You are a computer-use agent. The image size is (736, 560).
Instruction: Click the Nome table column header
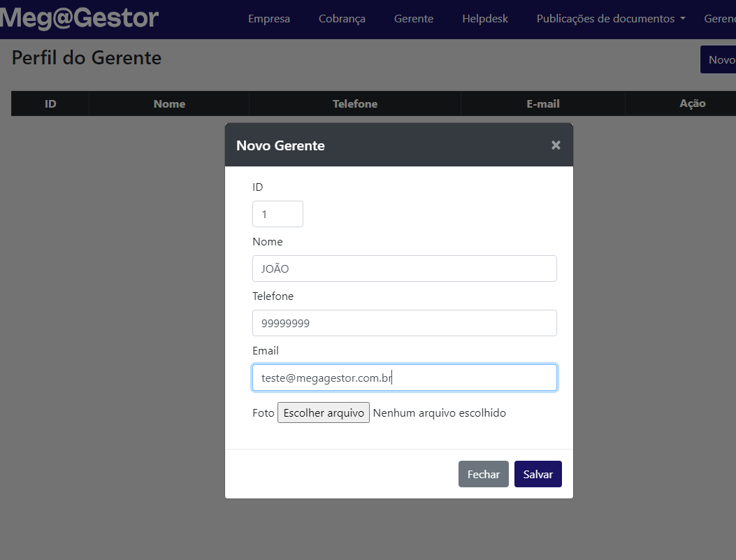tap(169, 103)
